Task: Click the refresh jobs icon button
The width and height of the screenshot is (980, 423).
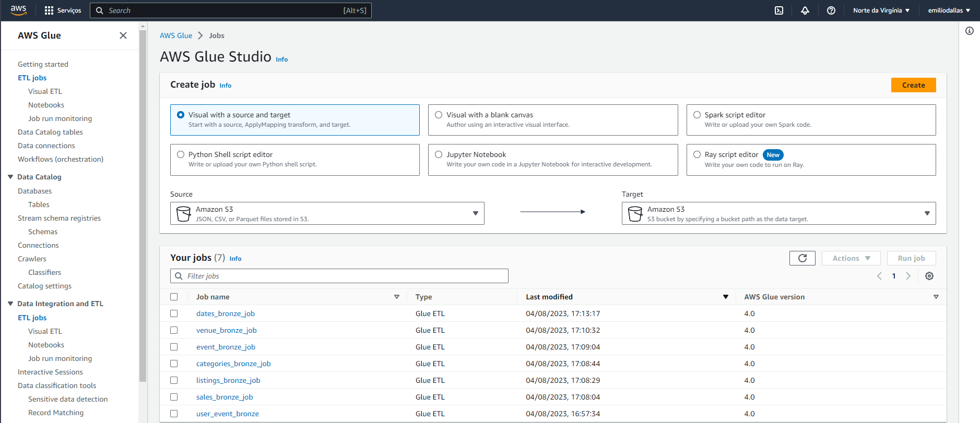Action: [802, 258]
